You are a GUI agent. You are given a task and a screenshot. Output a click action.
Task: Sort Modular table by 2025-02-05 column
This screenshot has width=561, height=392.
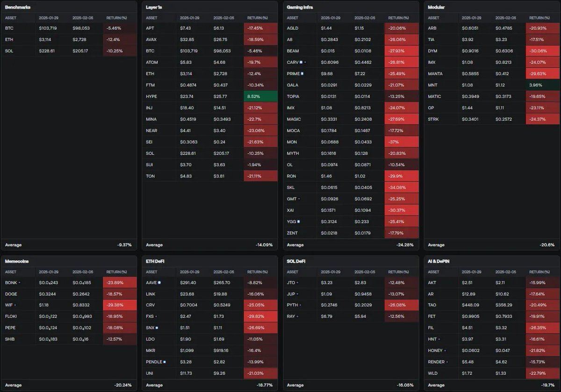pyautogui.click(x=506, y=18)
